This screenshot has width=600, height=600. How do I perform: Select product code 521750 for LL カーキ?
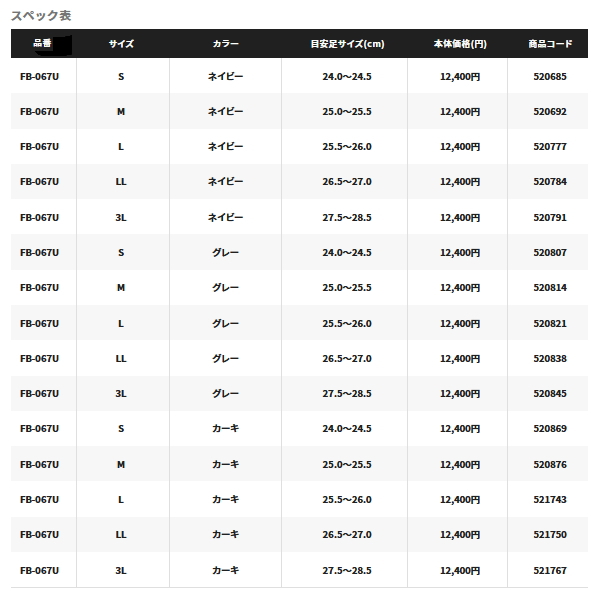click(550, 535)
